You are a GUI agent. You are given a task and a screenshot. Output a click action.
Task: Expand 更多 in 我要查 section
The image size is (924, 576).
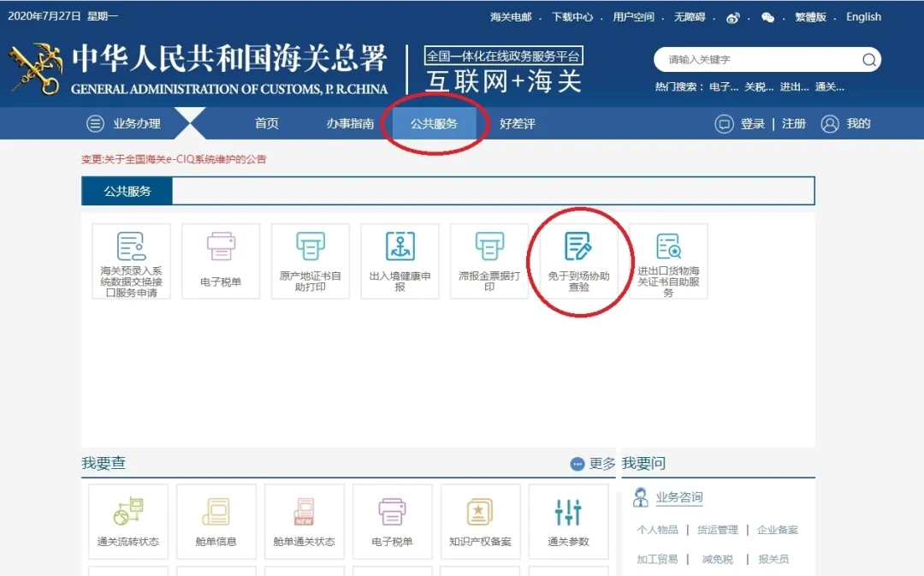(x=593, y=464)
